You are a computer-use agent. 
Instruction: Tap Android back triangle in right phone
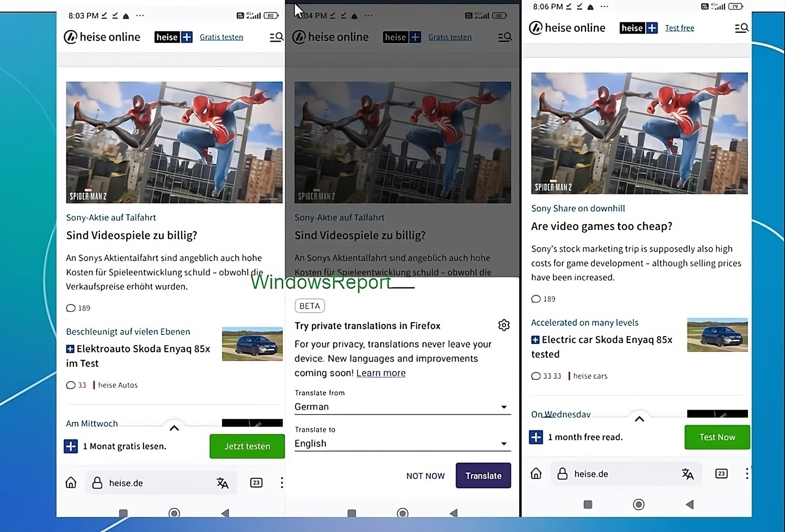[690, 504]
